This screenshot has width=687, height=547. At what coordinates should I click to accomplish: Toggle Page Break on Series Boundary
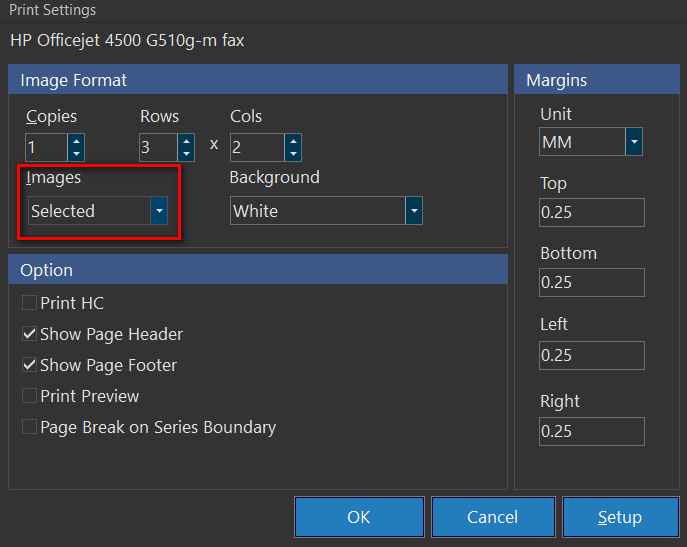30,427
